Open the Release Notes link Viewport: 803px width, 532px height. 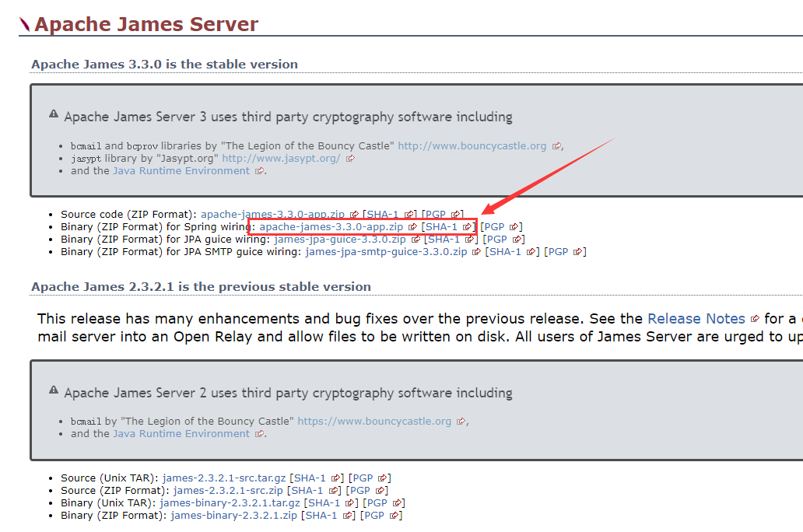click(x=696, y=318)
